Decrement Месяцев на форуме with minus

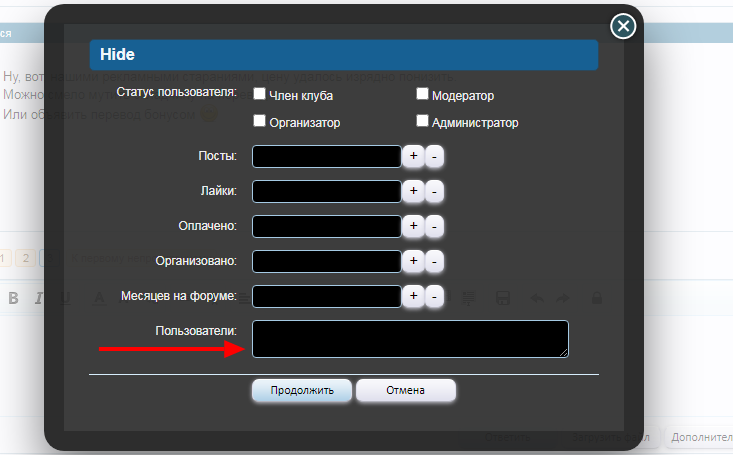pos(434,296)
